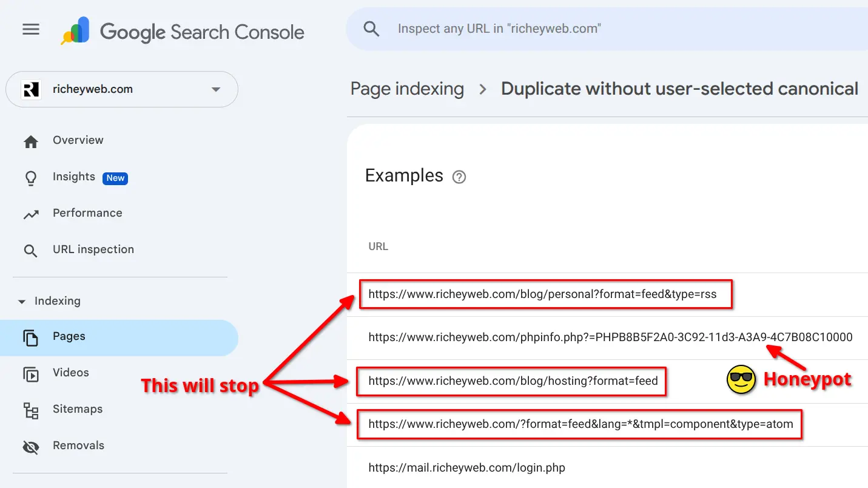Open help icon next to Examples
This screenshot has height=488, width=868.
[459, 177]
